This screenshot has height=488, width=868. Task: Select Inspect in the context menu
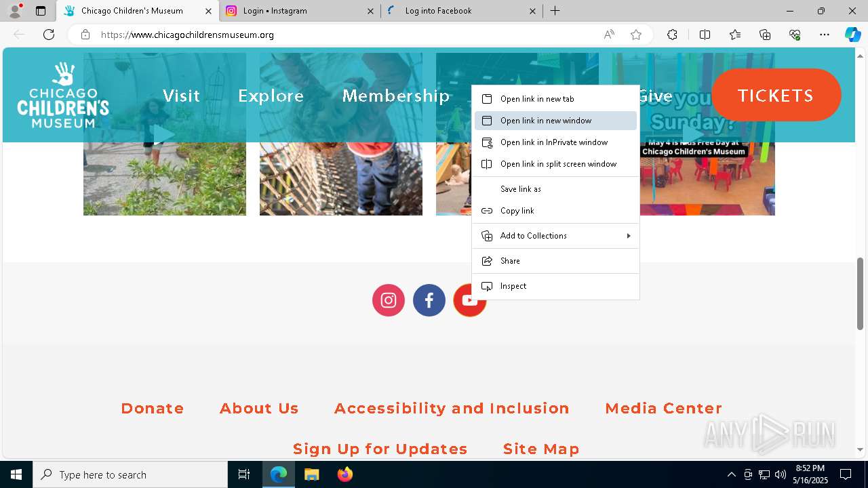point(555,286)
